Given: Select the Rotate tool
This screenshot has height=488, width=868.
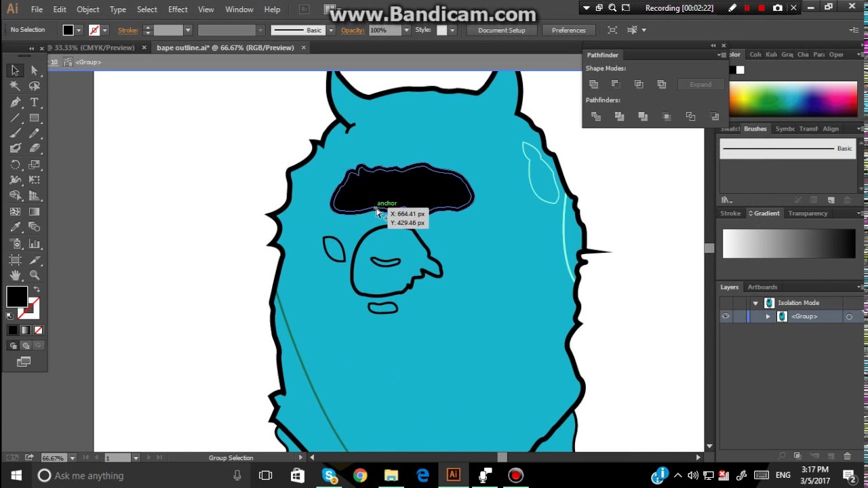Looking at the screenshot, I should point(15,165).
